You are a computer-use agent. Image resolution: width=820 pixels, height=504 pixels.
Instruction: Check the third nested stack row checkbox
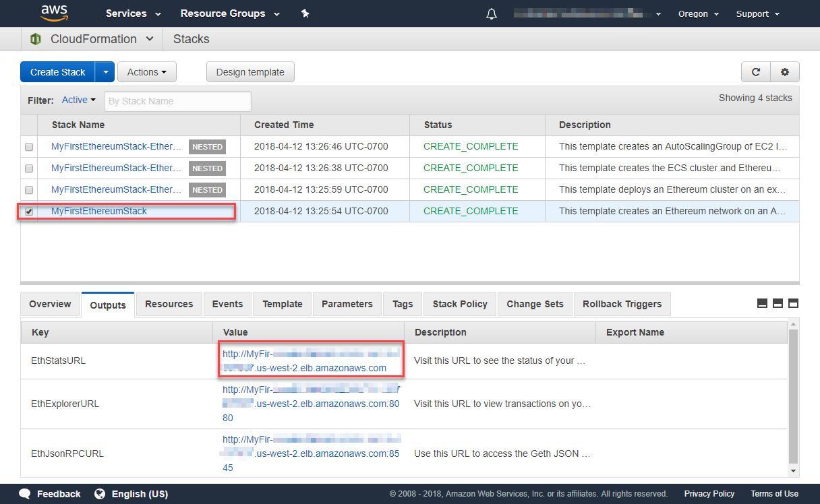tap(28, 189)
